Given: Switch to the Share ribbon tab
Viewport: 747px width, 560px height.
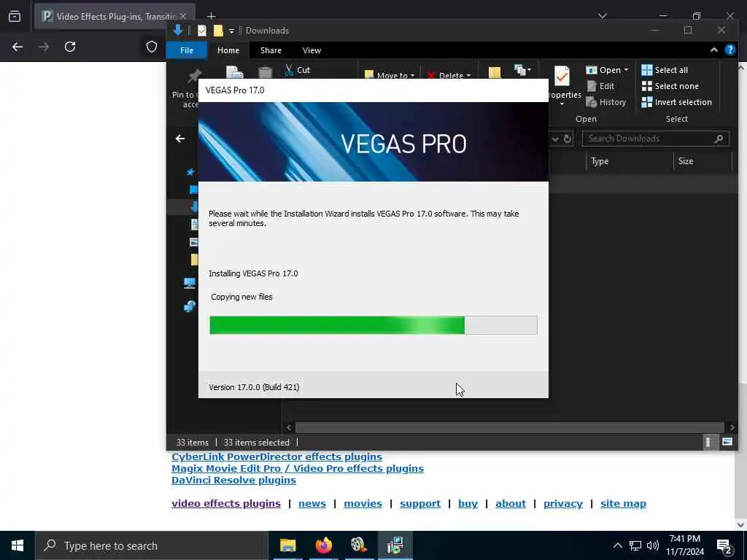Looking at the screenshot, I should point(271,50).
